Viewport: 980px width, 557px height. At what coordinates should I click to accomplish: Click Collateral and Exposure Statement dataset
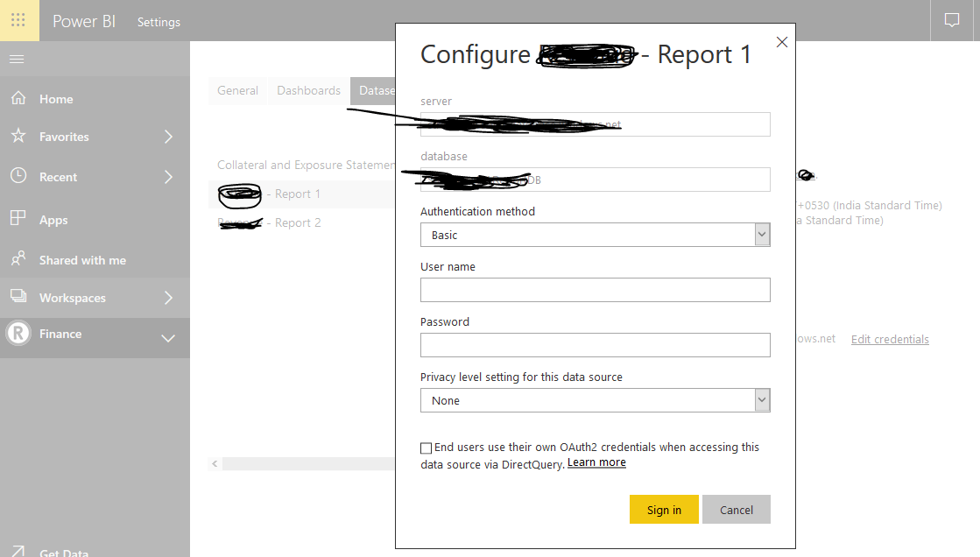(x=306, y=165)
